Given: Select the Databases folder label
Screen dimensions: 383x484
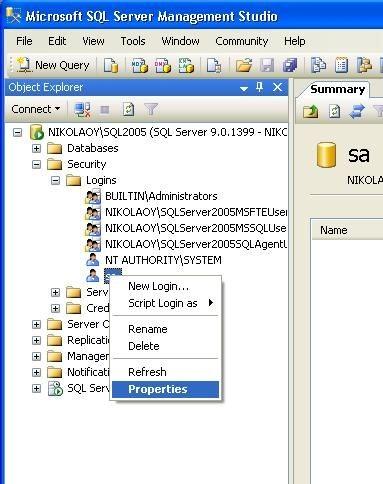Looking at the screenshot, I should (93, 148).
